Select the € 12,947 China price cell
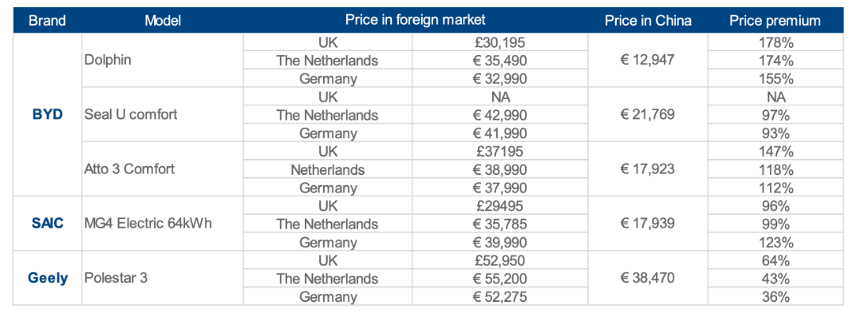868x321 pixels. 648,60
